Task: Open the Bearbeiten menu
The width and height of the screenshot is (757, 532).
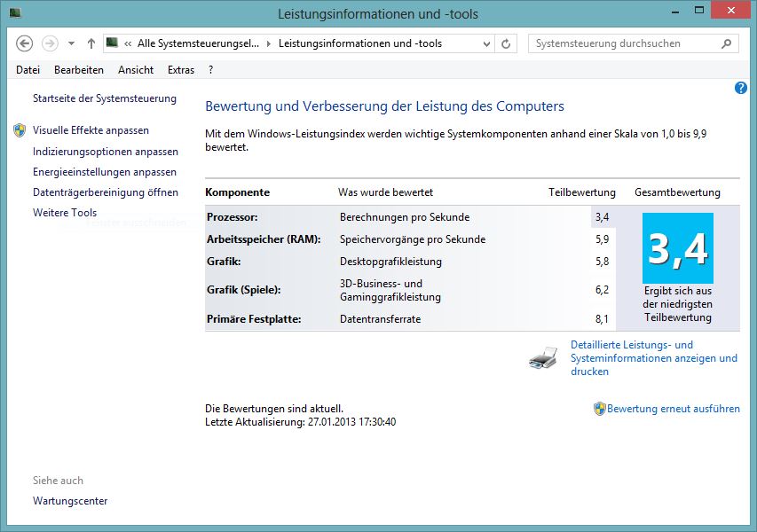Action: (79, 70)
